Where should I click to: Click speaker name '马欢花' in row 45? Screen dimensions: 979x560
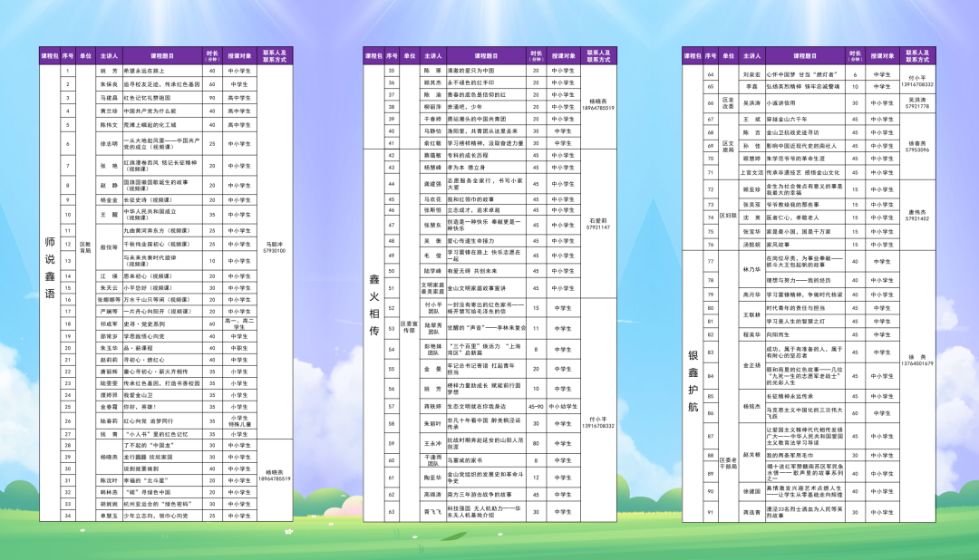(432, 199)
